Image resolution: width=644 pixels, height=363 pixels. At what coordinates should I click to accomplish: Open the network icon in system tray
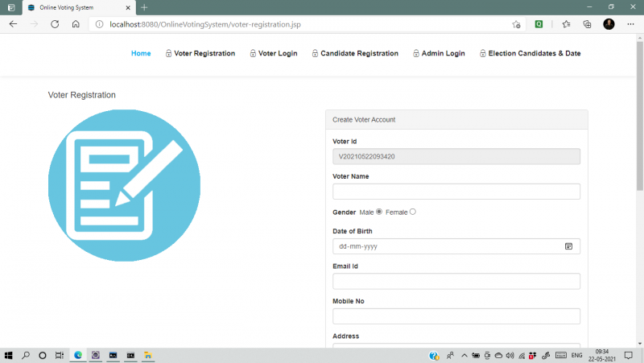(522, 356)
